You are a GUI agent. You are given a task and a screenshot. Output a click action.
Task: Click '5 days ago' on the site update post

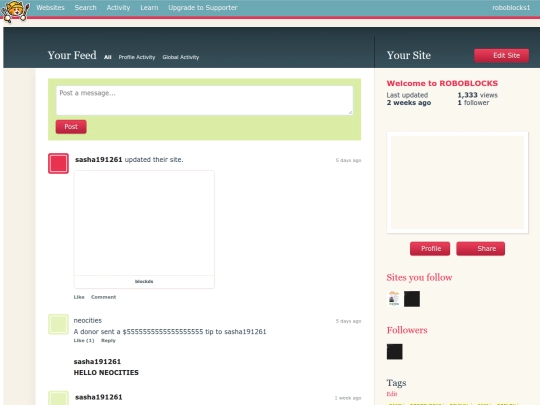pos(348,160)
